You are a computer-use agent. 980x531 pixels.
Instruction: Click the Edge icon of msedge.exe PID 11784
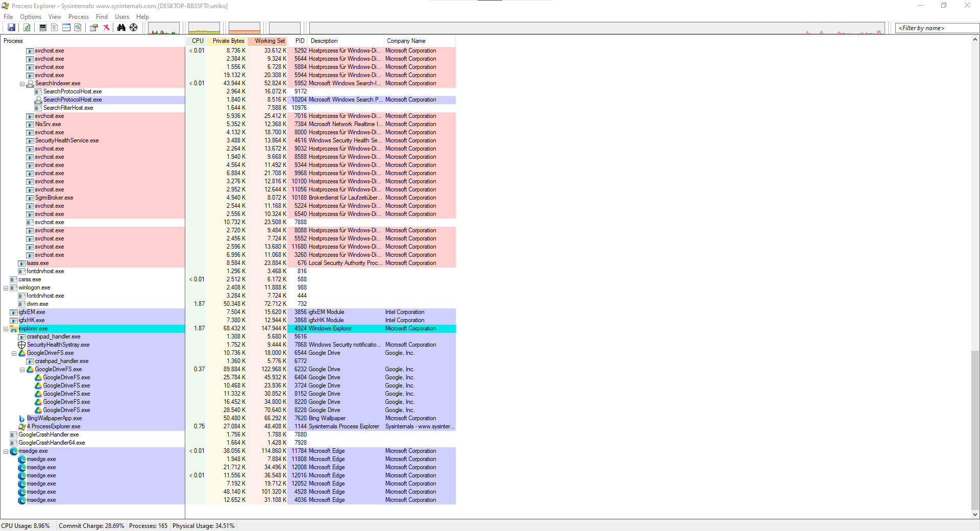point(14,451)
